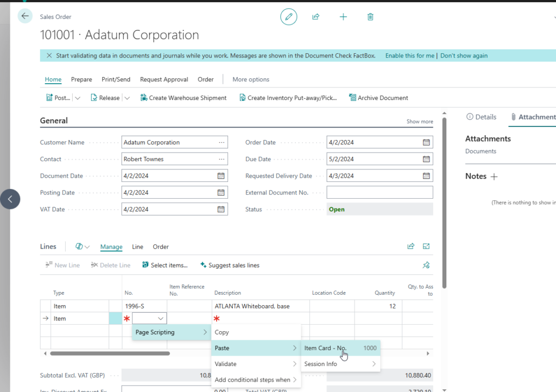Click the Release action
This screenshot has width=556, height=392.
105,98
